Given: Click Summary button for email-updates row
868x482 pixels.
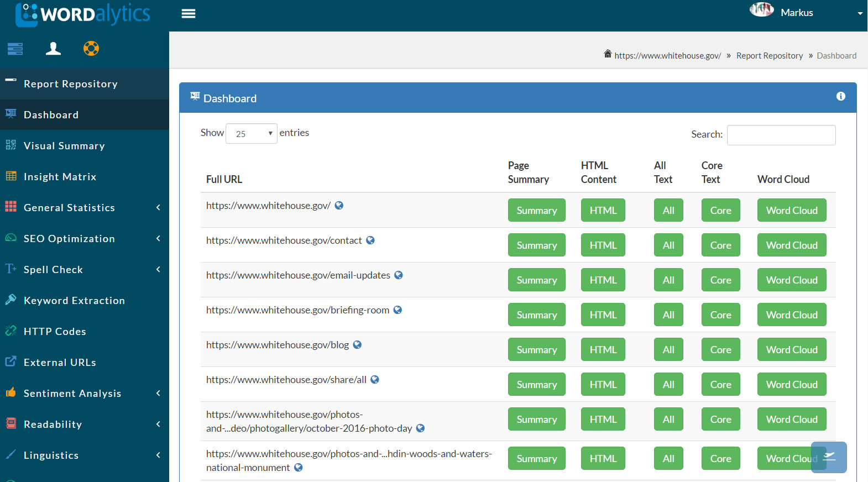Looking at the screenshot, I should pyautogui.click(x=537, y=280).
